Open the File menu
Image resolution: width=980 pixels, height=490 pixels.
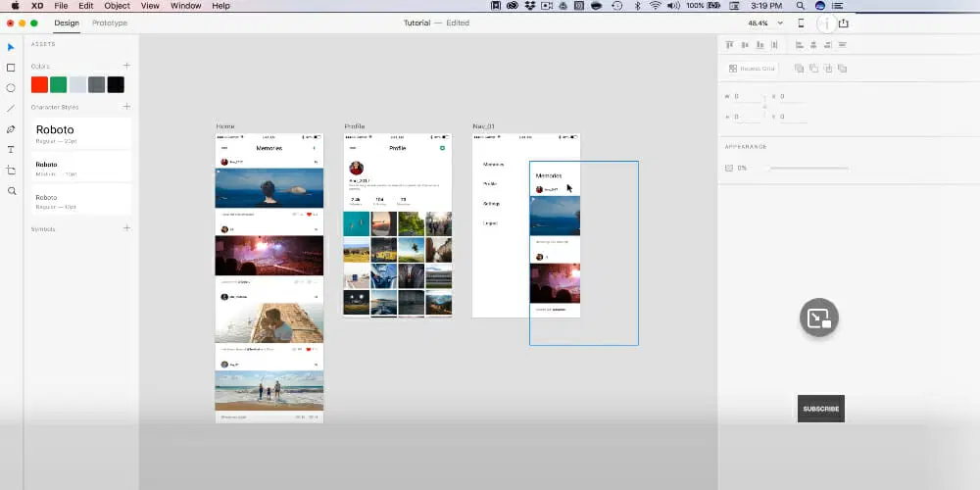tap(61, 6)
